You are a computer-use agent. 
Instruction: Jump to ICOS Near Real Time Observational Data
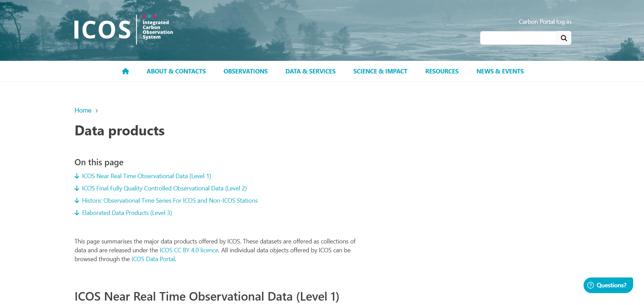[146, 176]
